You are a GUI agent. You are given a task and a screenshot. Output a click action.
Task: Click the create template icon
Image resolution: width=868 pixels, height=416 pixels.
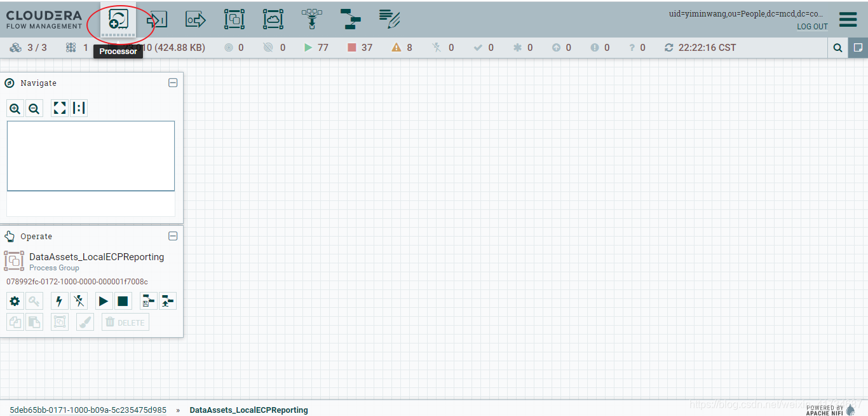(149, 301)
